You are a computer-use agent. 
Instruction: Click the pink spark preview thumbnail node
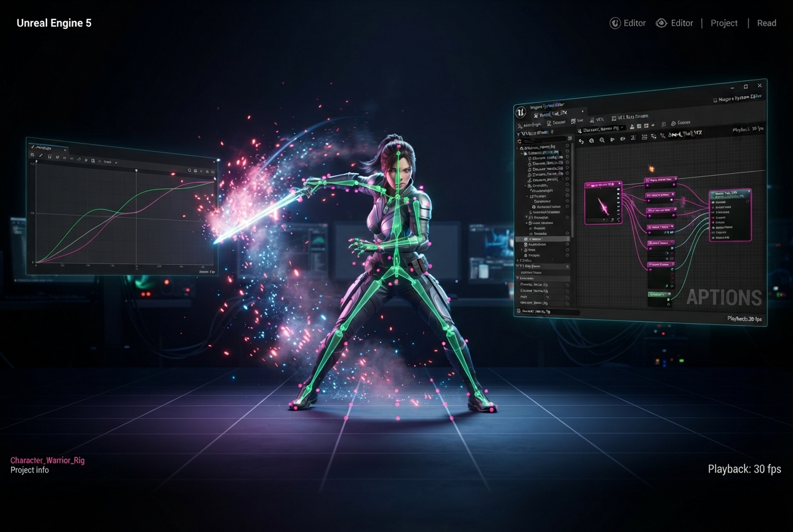604,203
